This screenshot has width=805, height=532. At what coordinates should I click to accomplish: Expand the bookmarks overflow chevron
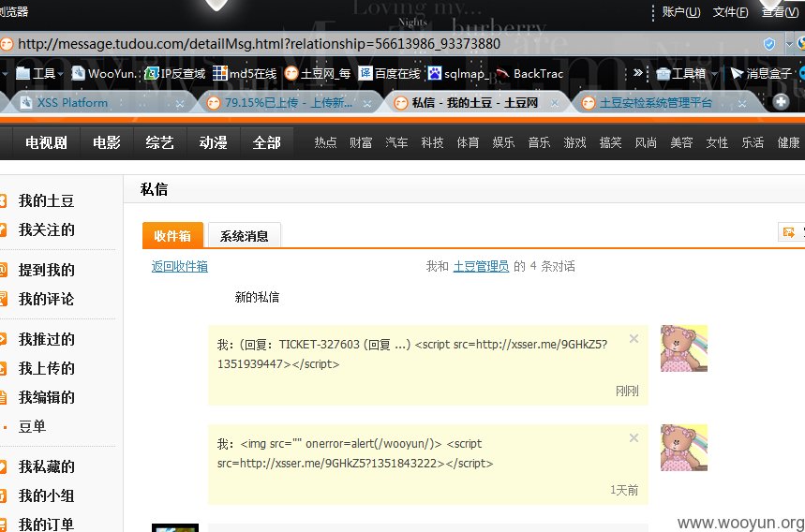[637, 73]
